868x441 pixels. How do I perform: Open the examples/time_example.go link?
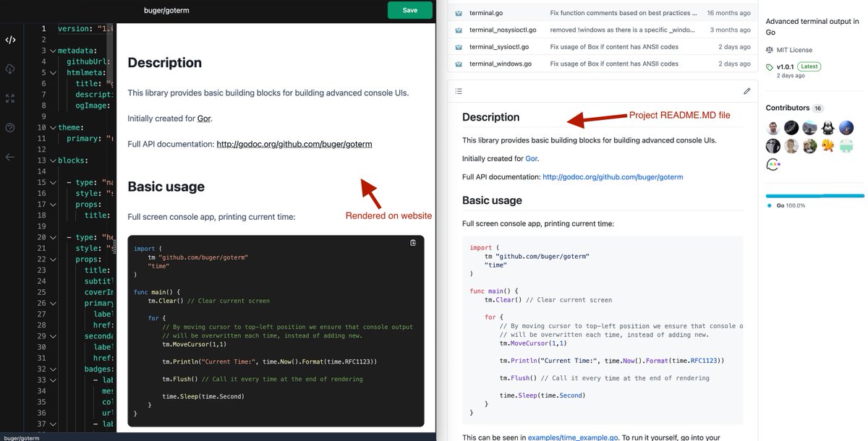(573, 437)
